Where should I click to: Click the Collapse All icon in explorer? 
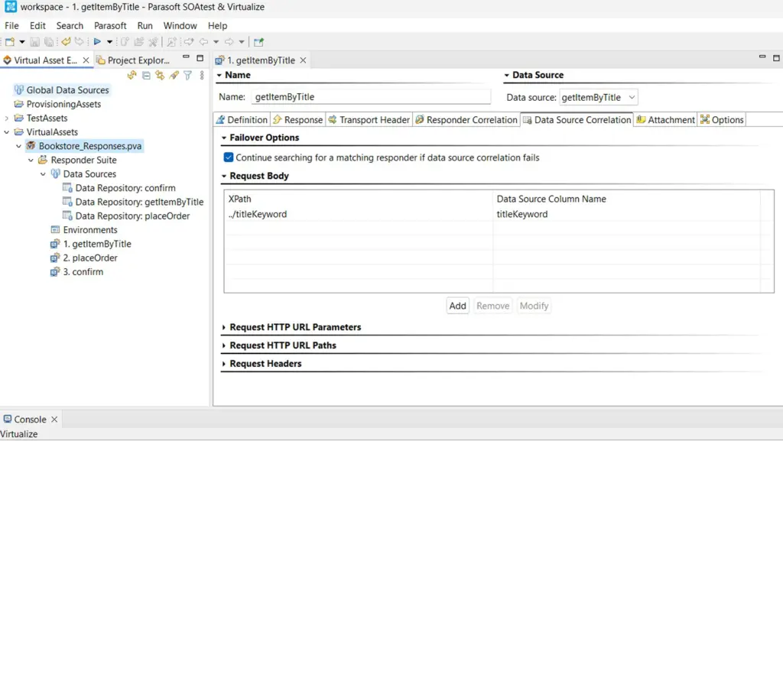(146, 76)
